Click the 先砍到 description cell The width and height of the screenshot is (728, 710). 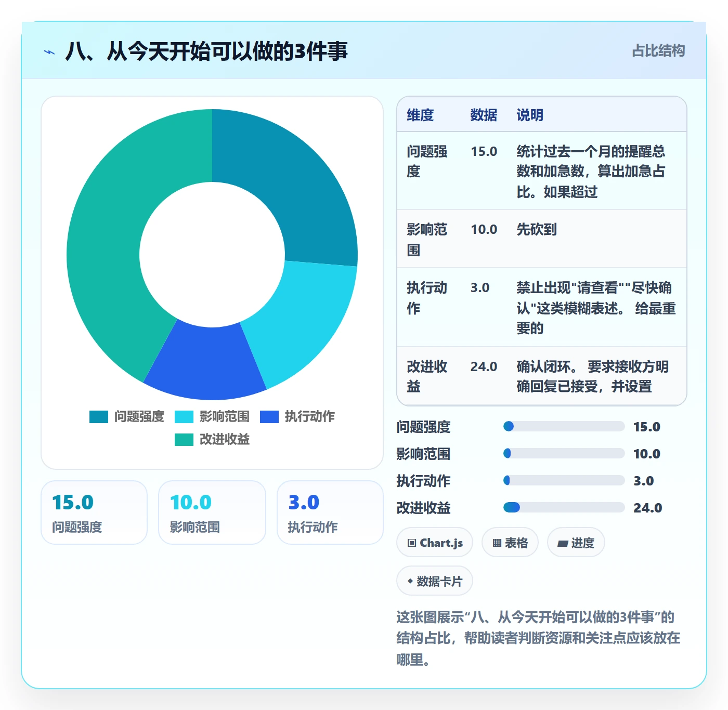click(x=537, y=229)
